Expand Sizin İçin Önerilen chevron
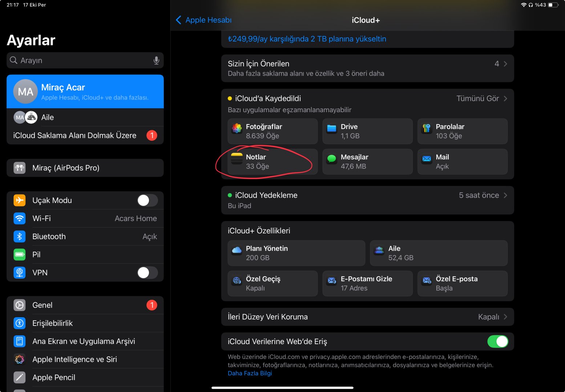The image size is (565, 392). (x=505, y=64)
